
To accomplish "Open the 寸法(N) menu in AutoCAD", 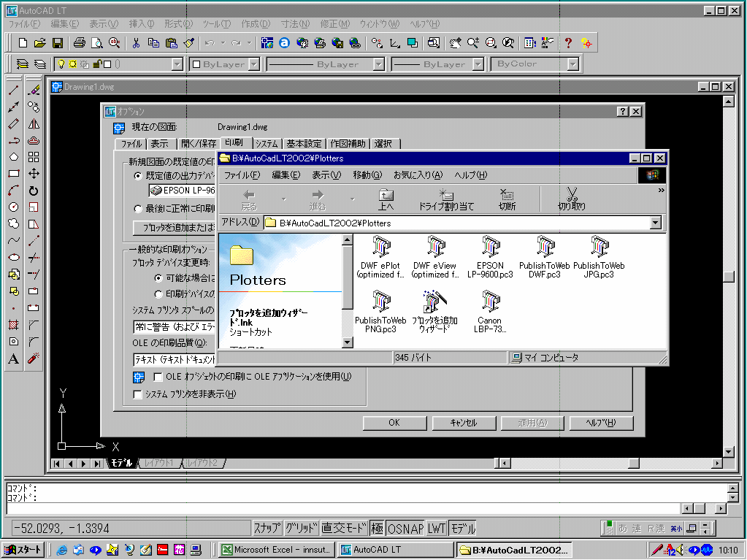I will [295, 24].
